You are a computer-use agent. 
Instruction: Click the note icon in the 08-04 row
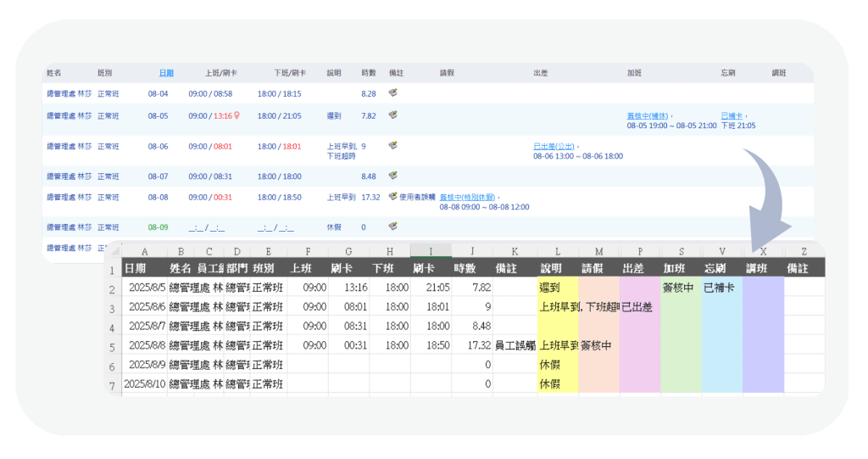tap(392, 92)
